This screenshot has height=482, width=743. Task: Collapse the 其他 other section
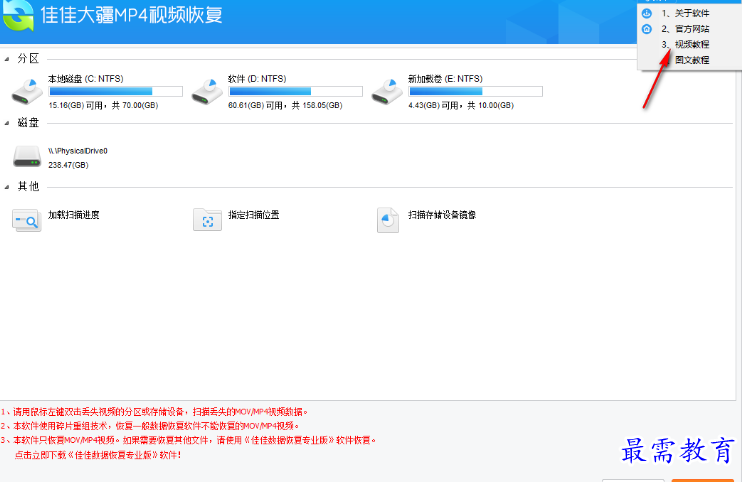tap(7, 187)
